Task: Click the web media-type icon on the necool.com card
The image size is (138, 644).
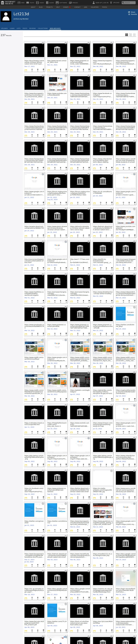Action: [49, 71]
